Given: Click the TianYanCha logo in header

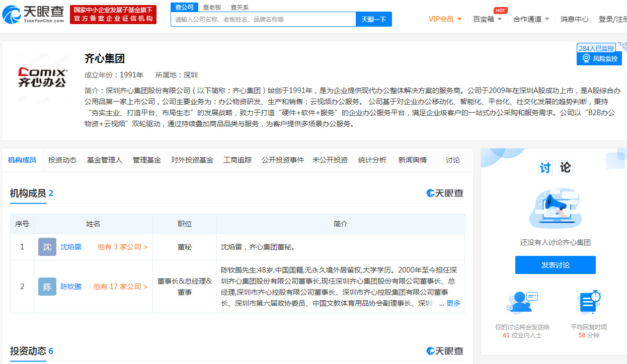Looking at the screenshot, I should pyautogui.click(x=33, y=14).
